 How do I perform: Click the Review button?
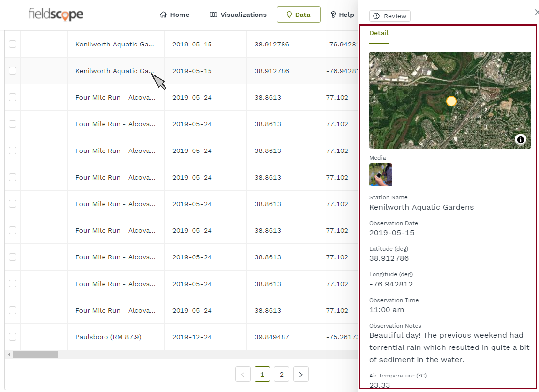[390, 16]
